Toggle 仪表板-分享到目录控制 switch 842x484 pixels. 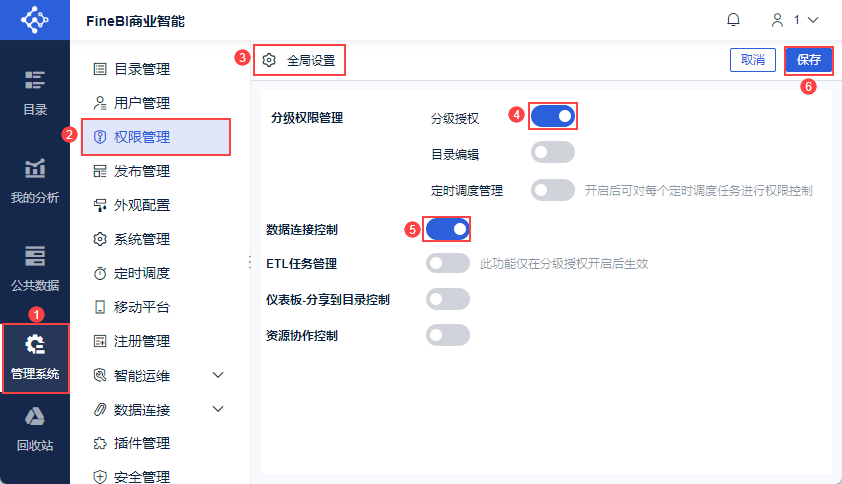click(447, 299)
